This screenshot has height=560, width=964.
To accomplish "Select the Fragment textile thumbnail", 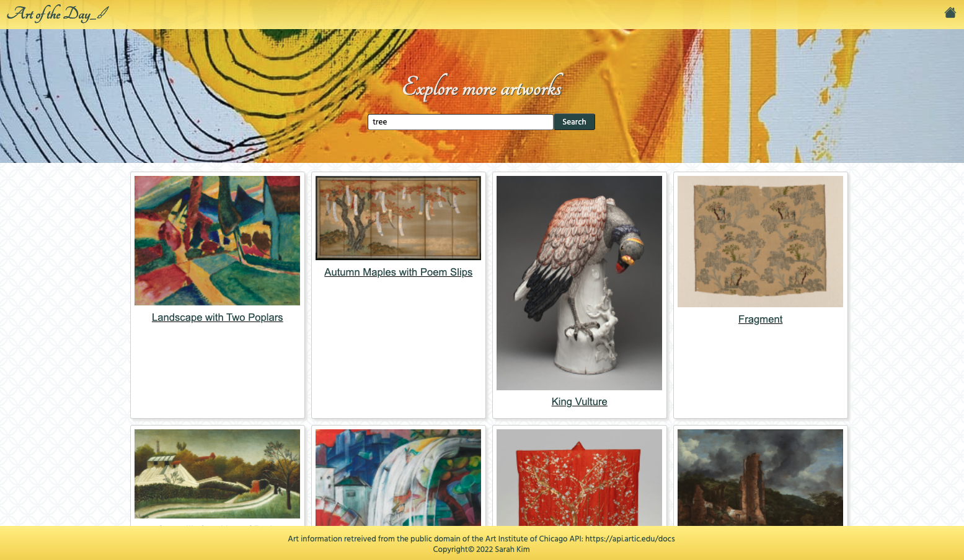I will 760,242.
